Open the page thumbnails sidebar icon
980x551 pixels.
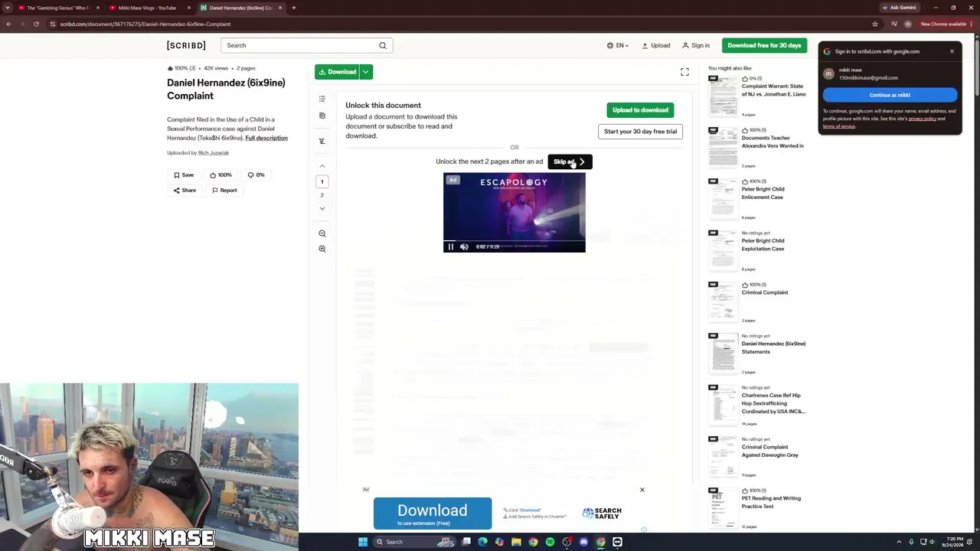click(x=322, y=116)
